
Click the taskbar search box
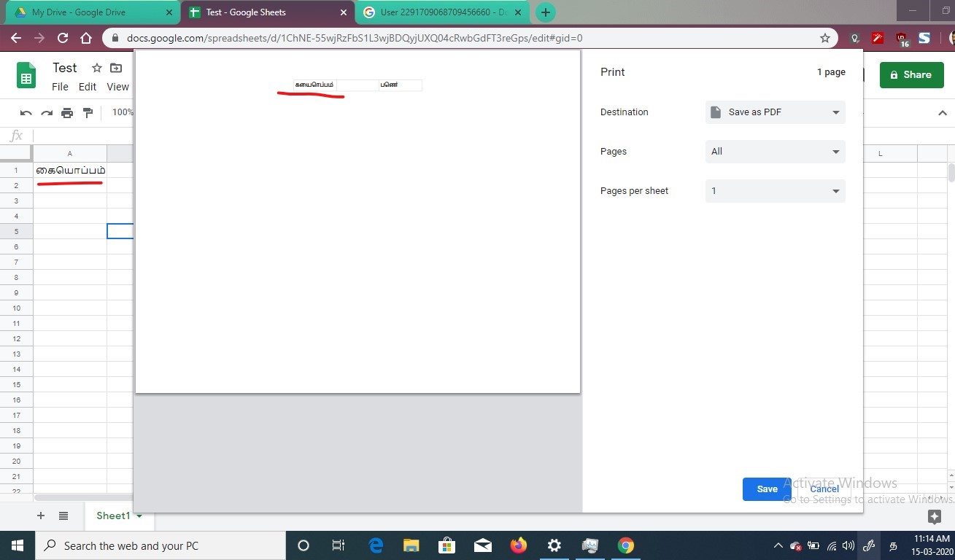click(x=159, y=545)
